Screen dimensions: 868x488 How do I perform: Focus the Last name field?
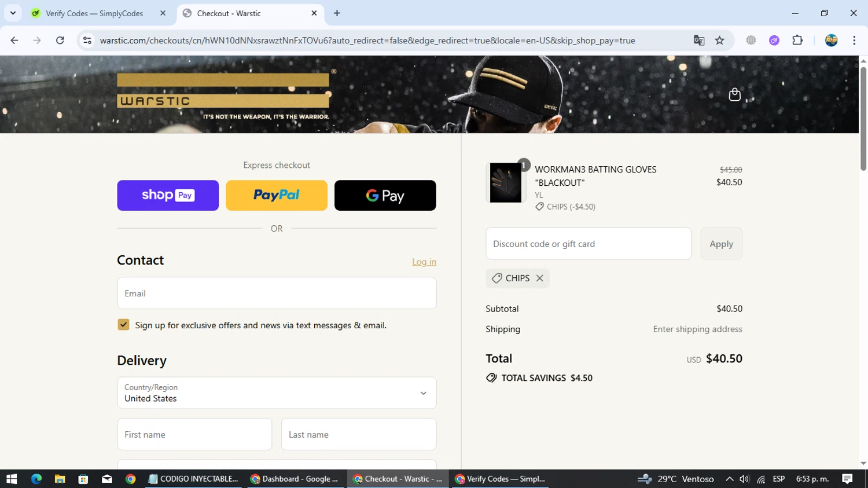[x=359, y=434]
